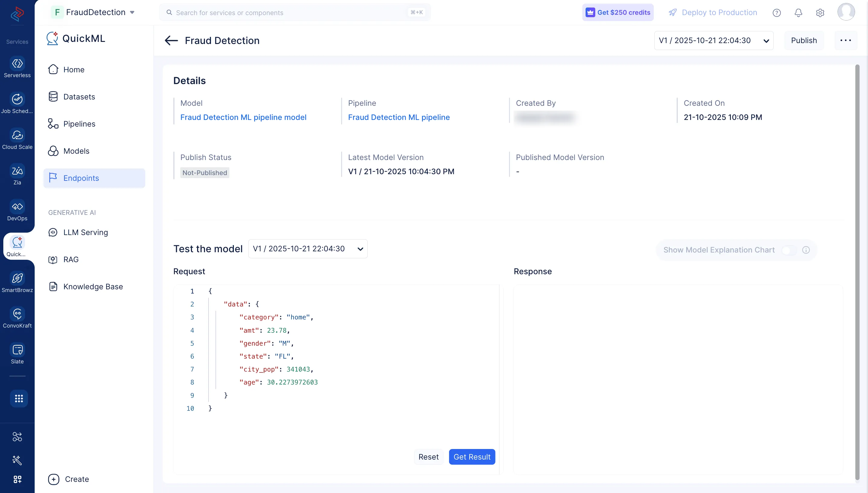Viewport: 868px width, 493px height.
Task: Go to Pipelines in QuickML sidebar
Action: click(79, 124)
